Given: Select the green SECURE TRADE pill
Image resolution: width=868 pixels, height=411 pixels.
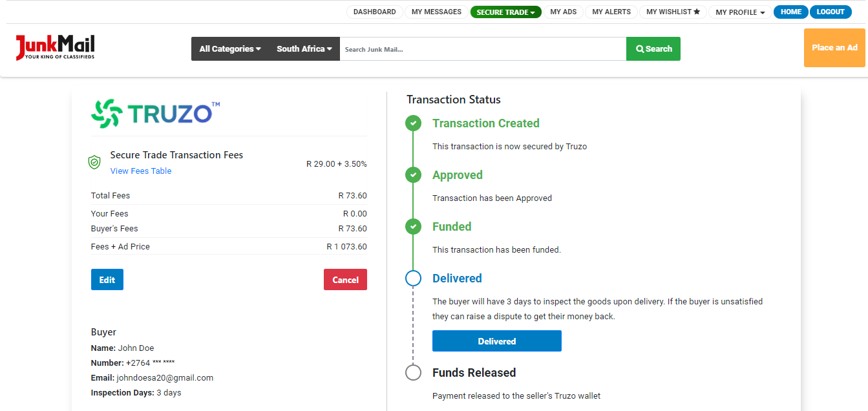Looking at the screenshot, I should tap(506, 11).
